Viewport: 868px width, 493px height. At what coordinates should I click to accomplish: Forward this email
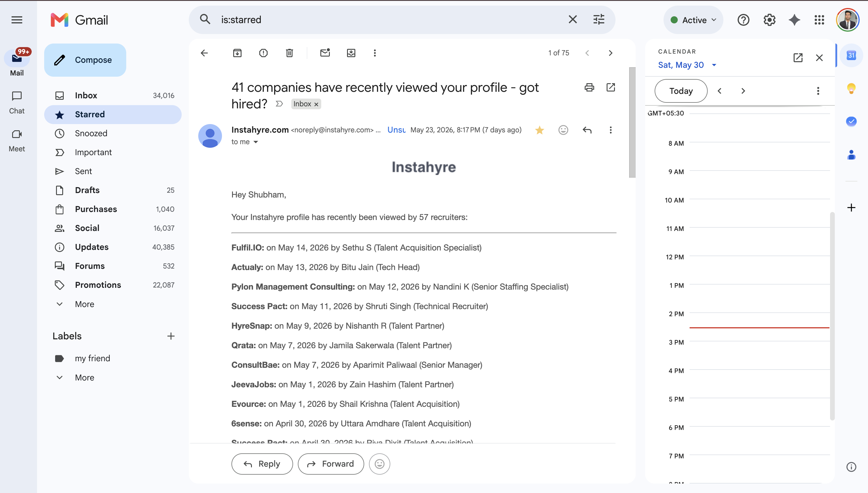pyautogui.click(x=331, y=464)
